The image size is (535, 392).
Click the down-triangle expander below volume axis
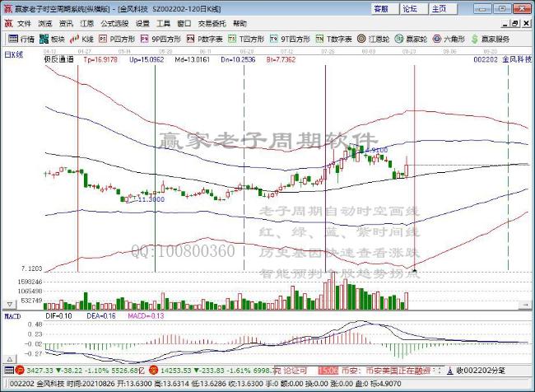coord(10,304)
